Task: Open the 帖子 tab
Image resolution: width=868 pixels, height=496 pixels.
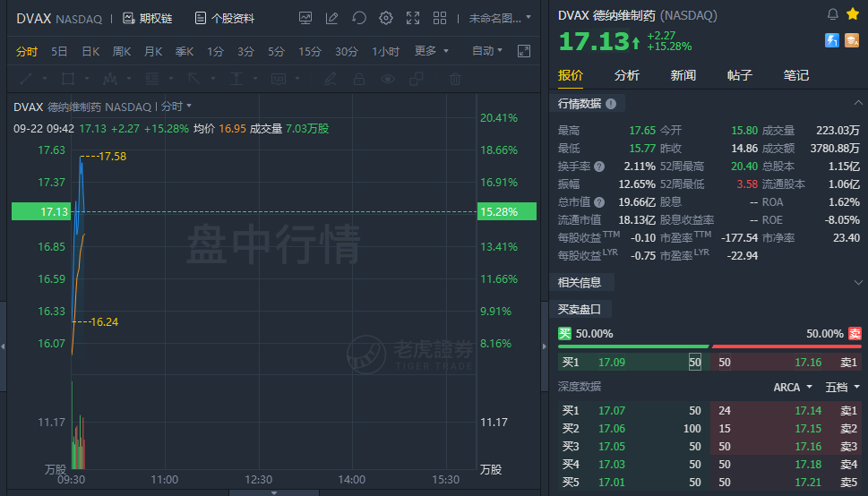Action: [740, 75]
